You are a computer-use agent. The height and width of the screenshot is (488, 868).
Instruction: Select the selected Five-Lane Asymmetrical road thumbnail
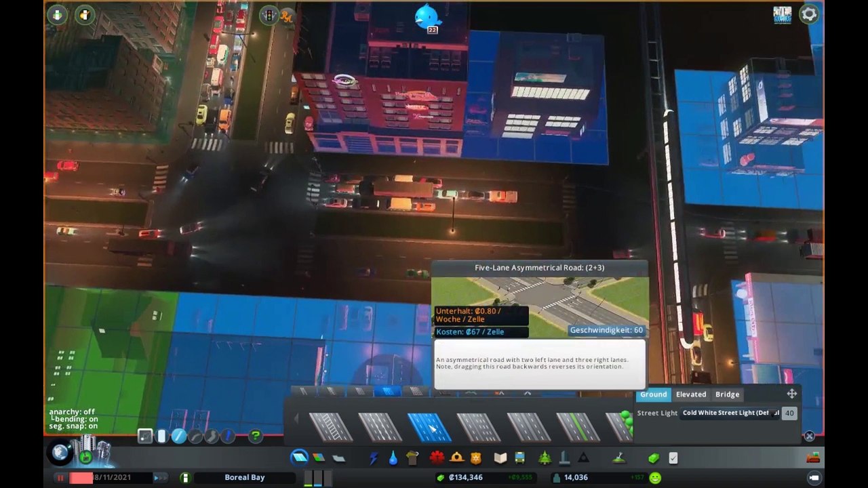pyautogui.click(x=429, y=427)
